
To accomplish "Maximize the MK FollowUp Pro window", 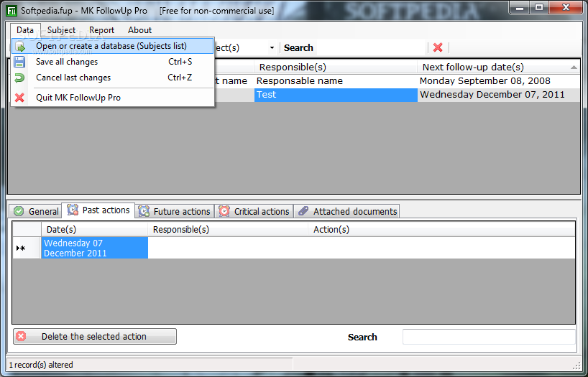I will pyautogui.click(x=539, y=7).
